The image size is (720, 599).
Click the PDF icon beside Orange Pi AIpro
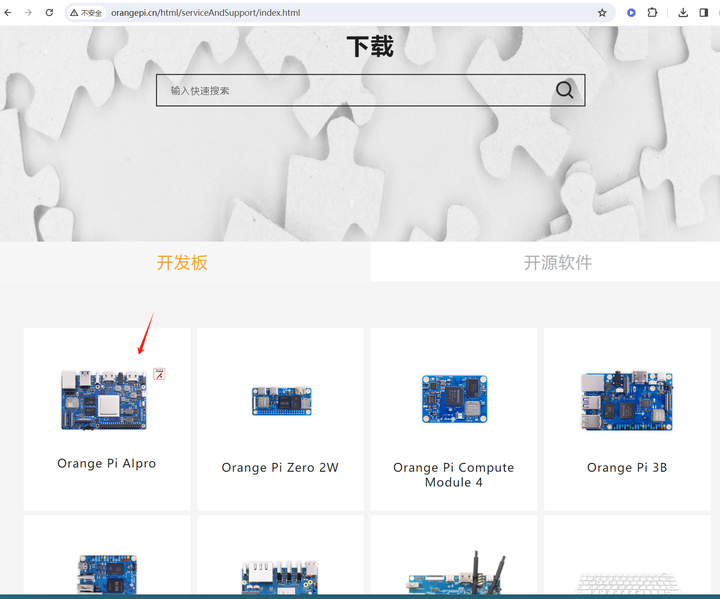click(x=159, y=374)
